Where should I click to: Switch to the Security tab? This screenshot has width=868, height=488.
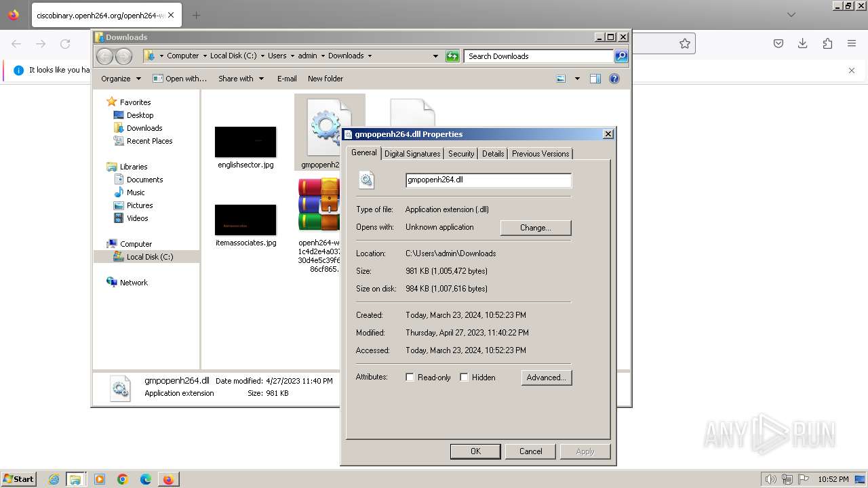pos(461,154)
